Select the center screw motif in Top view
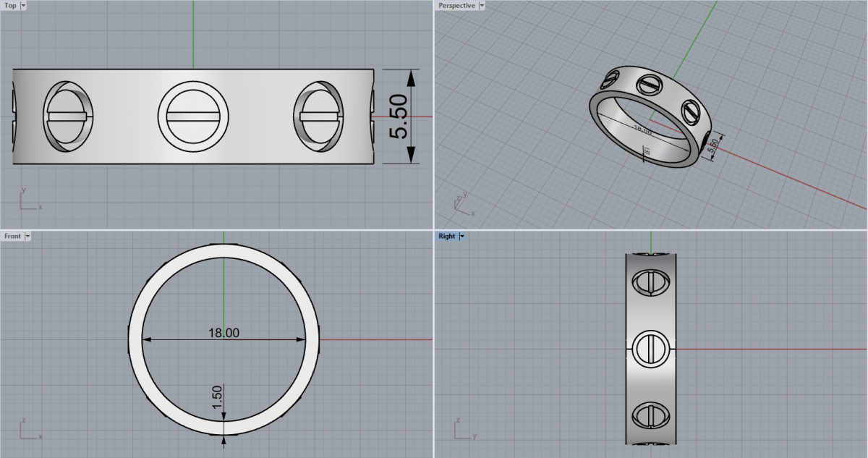Viewport: 868px width, 458px height. tap(193, 116)
